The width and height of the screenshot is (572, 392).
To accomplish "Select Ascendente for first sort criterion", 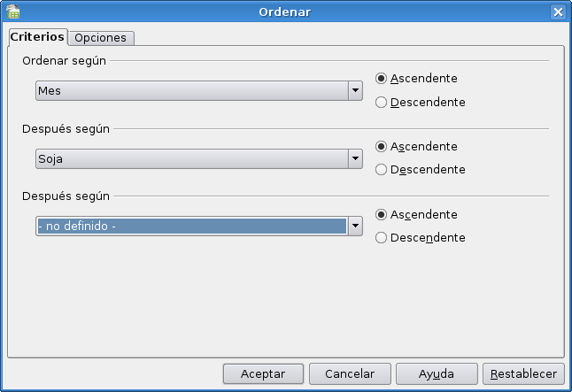I will (x=382, y=78).
